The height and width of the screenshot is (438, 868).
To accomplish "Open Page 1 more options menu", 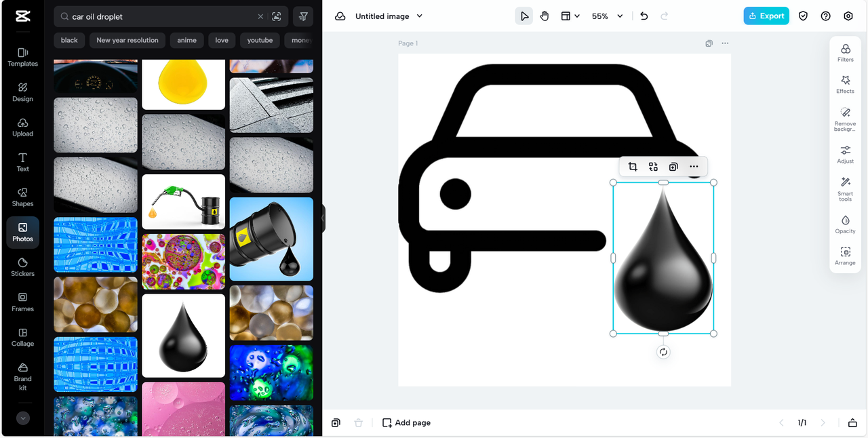I will click(725, 43).
